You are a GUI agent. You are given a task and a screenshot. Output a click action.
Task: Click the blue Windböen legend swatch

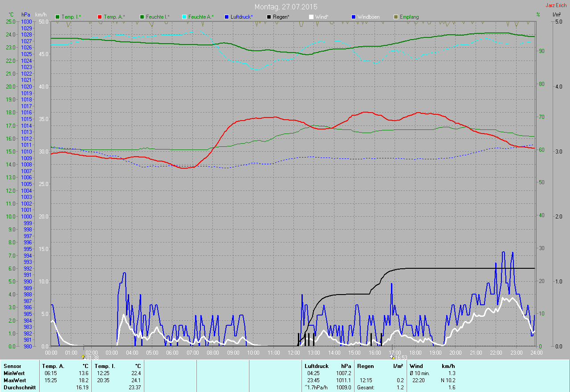(354, 17)
